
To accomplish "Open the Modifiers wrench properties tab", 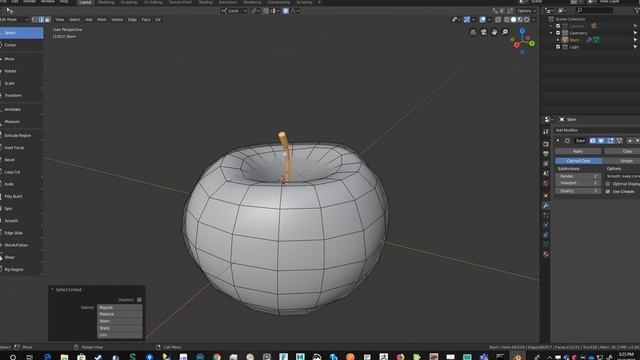I will point(546,205).
